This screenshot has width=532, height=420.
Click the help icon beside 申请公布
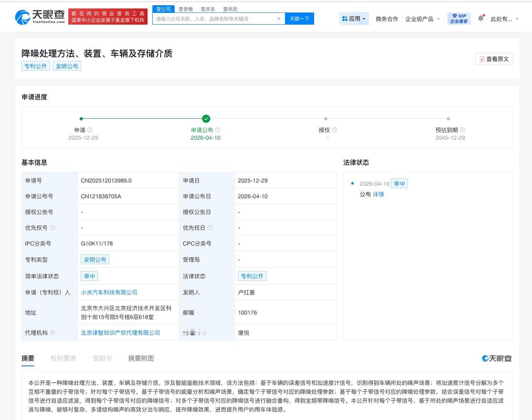(x=217, y=130)
